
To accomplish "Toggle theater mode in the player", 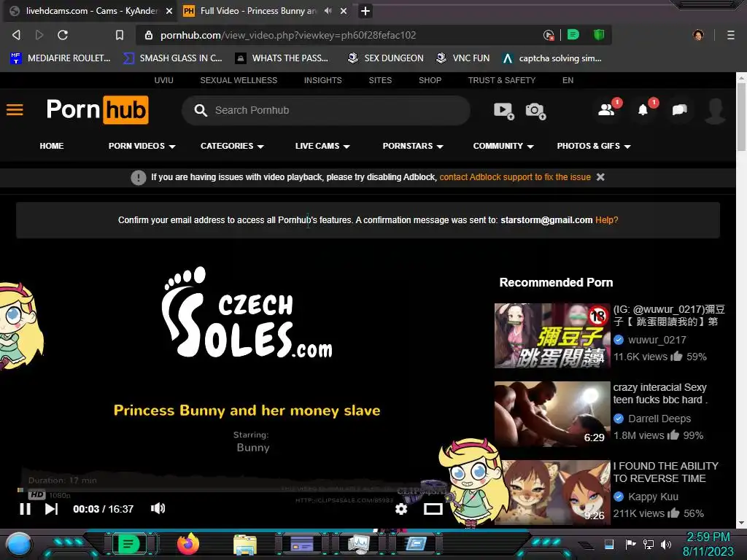I will coord(433,509).
